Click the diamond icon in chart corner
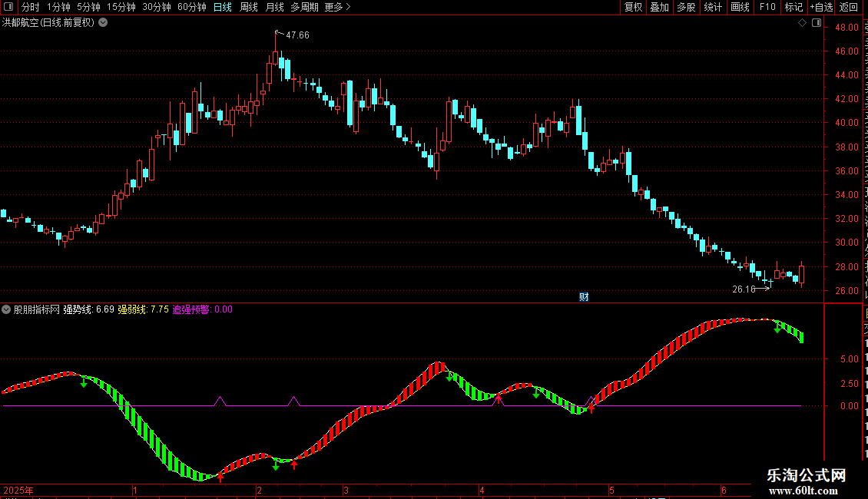The width and height of the screenshot is (868, 499). point(802,23)
